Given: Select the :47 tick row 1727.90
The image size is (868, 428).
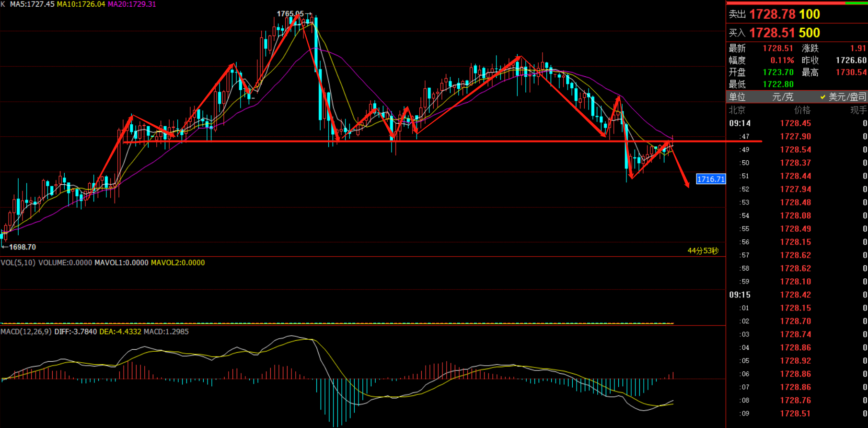Looking at the screenshot, I should [798, 136].
